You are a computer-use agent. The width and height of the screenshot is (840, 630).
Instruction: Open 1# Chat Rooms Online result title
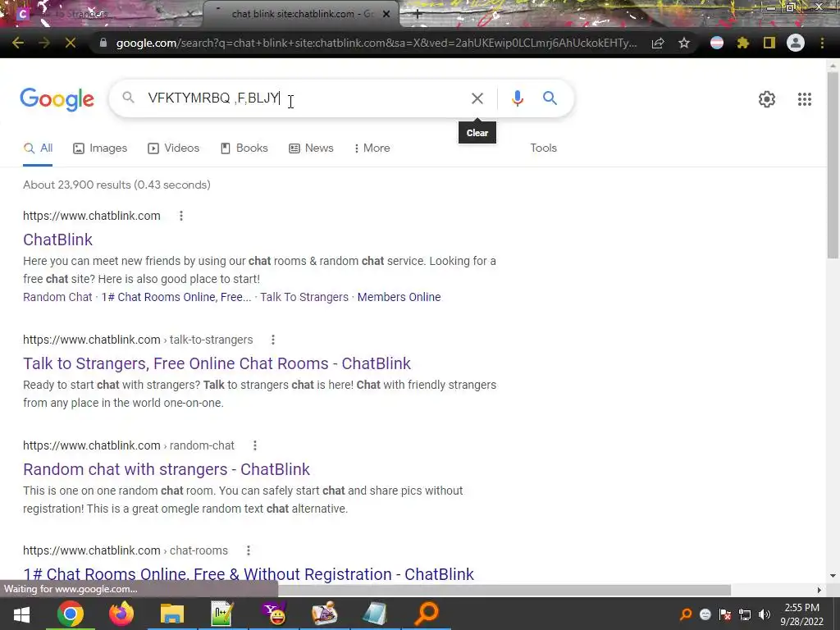pos(249,574)
